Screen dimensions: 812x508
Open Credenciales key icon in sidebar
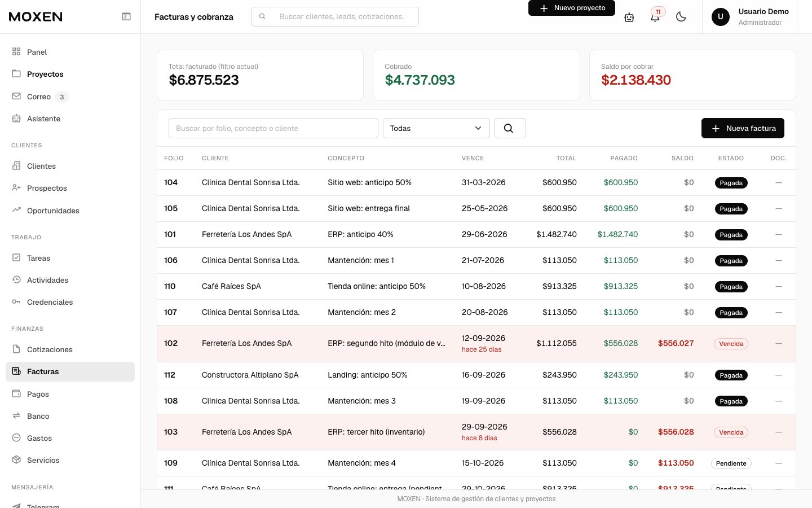click(16, 302)
